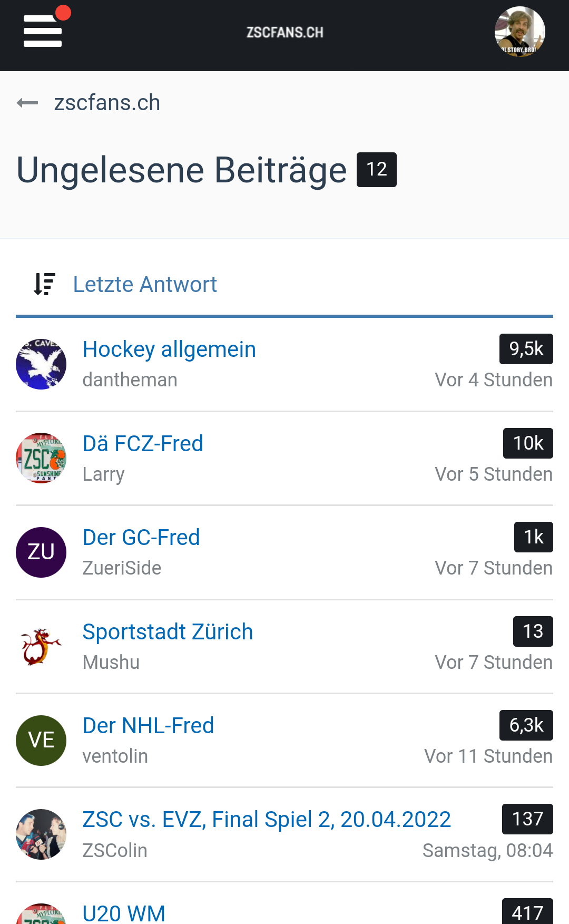Click ZSColin's photo avatar

tap(41, 834)
